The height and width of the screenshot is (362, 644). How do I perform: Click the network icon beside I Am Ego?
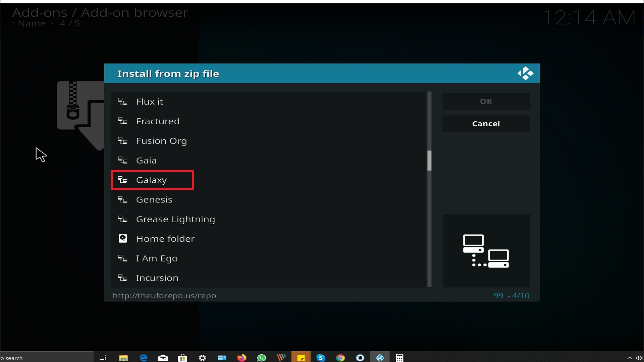point(123,258)
